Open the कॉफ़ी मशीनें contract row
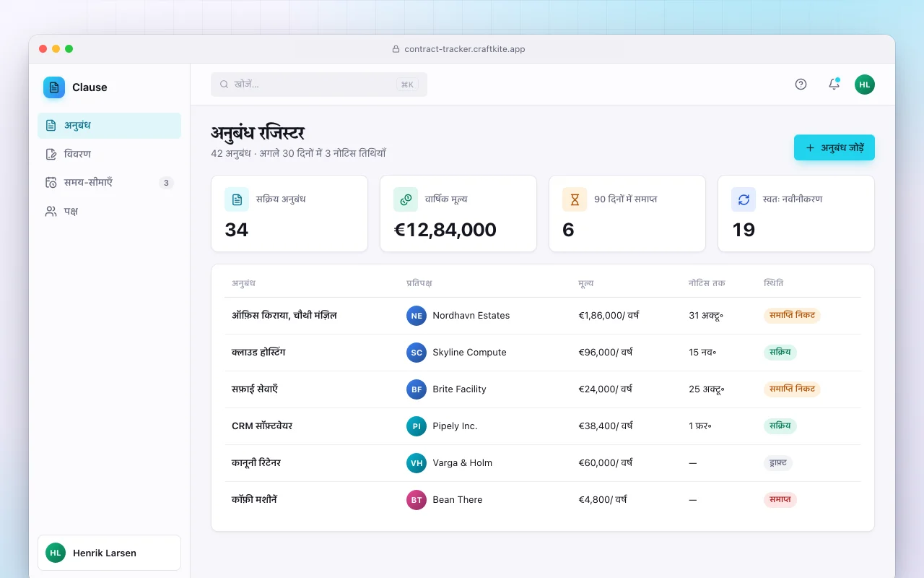 tap(543, 500)
